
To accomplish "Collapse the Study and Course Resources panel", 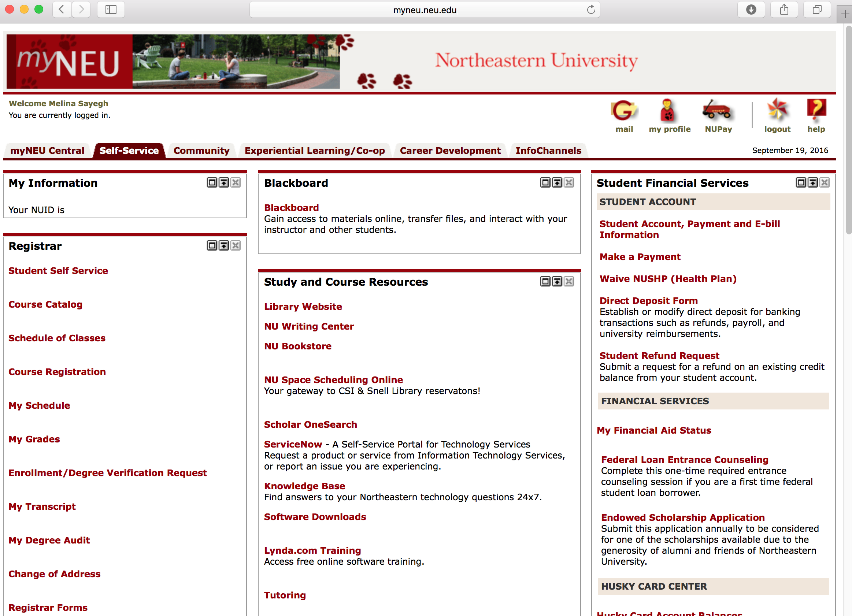I will coord(557,282).
